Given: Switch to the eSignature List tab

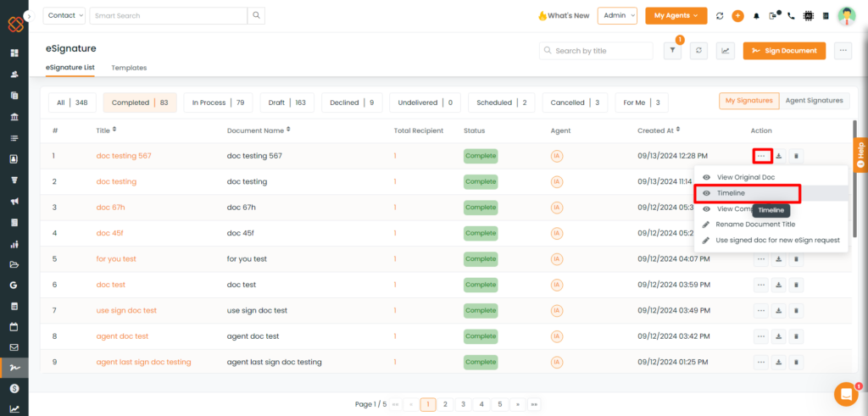Looking at the screenshot, I should tap(70, 68).
